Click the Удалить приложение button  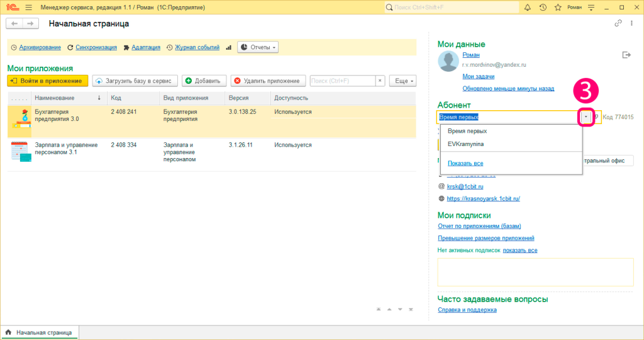click(268, 81)
